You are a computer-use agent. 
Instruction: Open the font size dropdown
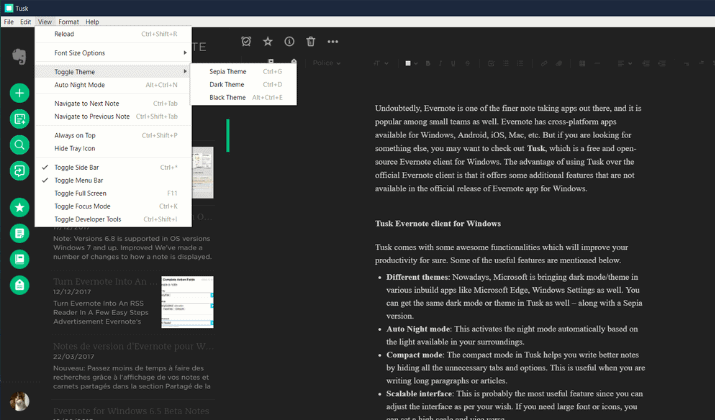click(381, 63)
